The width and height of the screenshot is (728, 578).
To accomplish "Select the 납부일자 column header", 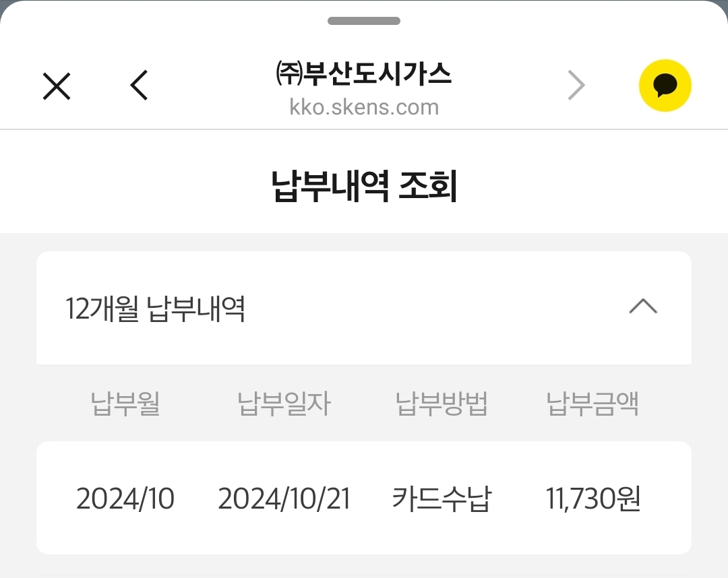I will pos(284,404).
